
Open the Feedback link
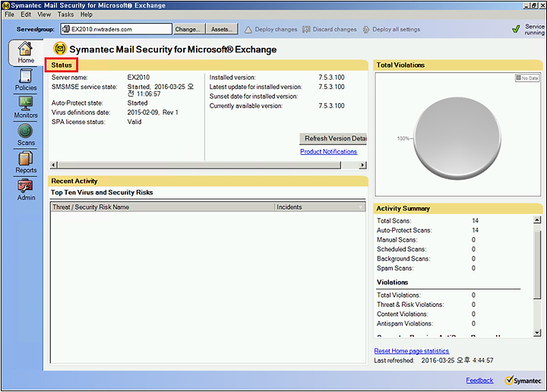click(479, 381)
